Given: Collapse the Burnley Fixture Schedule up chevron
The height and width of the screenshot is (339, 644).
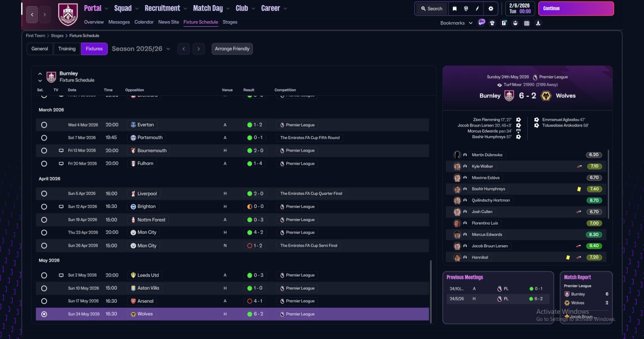Looking at the screenshot, I should pos(40,74).
